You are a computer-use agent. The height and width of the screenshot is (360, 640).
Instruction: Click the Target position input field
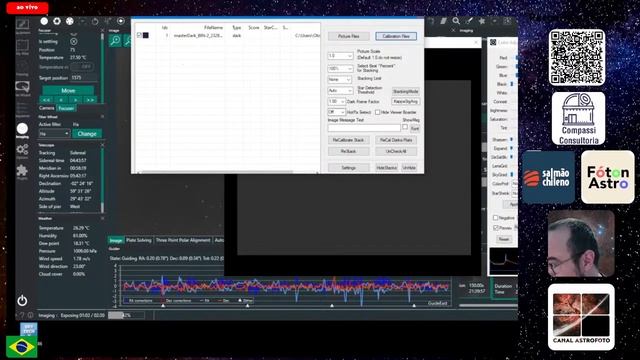pyautogui.click(x=84, y=78)
